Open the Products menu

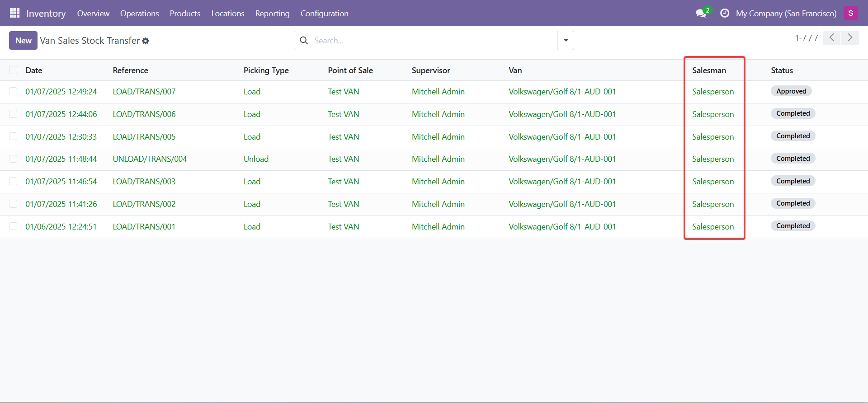click(x=185, y=14)
